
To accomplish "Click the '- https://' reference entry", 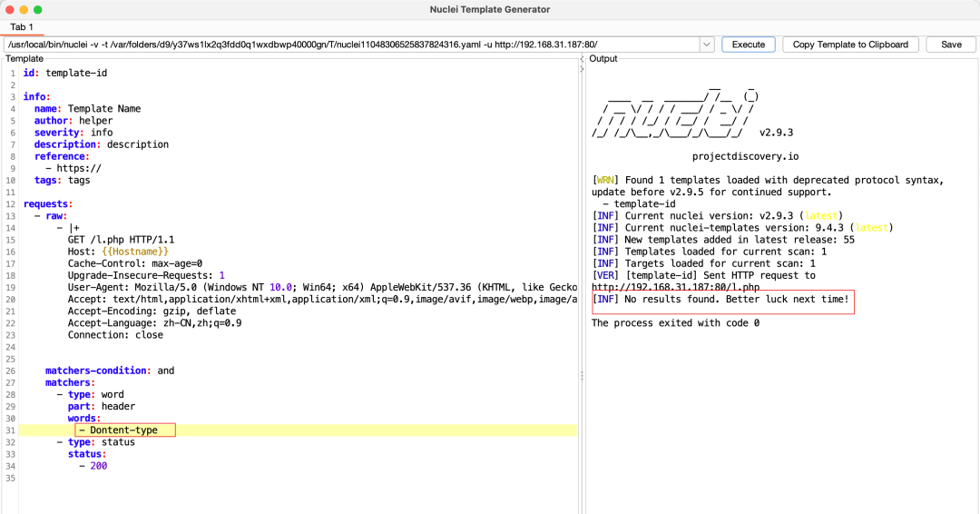I will click(73, 168).
